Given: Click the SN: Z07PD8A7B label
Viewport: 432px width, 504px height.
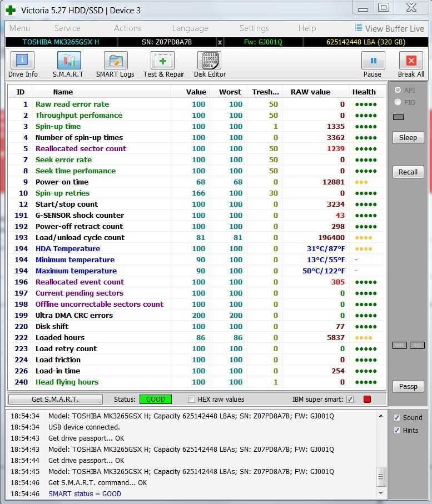Looking at the screenshot, I should point(167,42).
